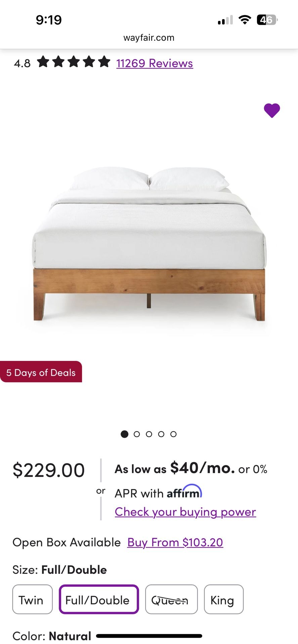The image size is (298, 644).
Task: Tap the cellular signal bars icon
Action: 225,20
